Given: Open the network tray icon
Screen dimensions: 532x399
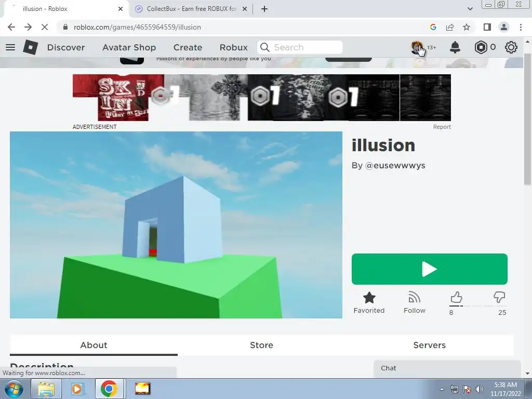Looking at the screenshot, I should point(454,389).
